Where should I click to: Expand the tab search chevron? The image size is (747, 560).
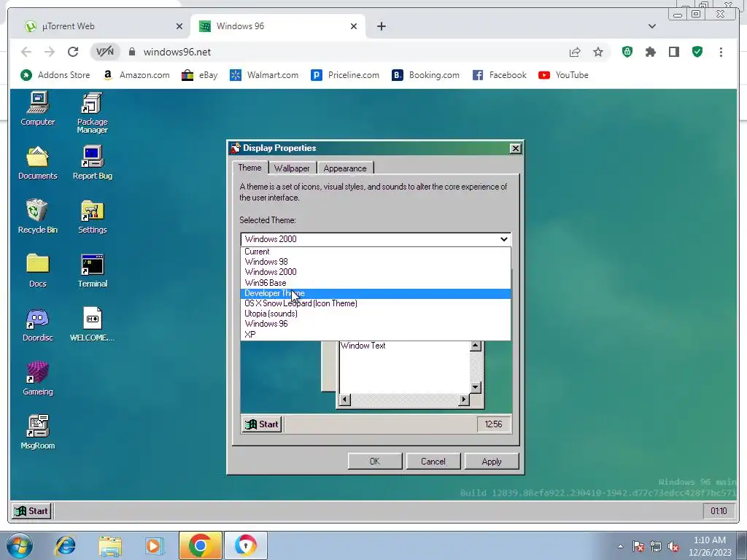651,26
